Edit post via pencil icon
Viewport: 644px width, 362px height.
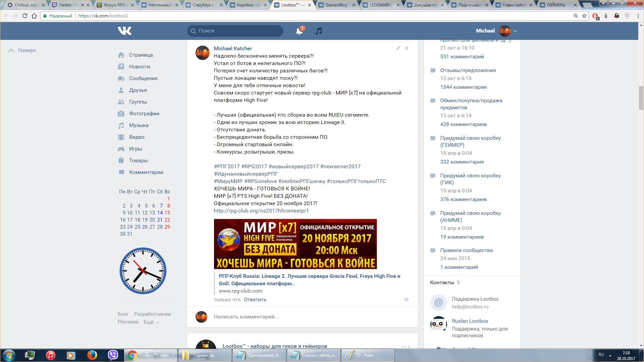(398, 48)
